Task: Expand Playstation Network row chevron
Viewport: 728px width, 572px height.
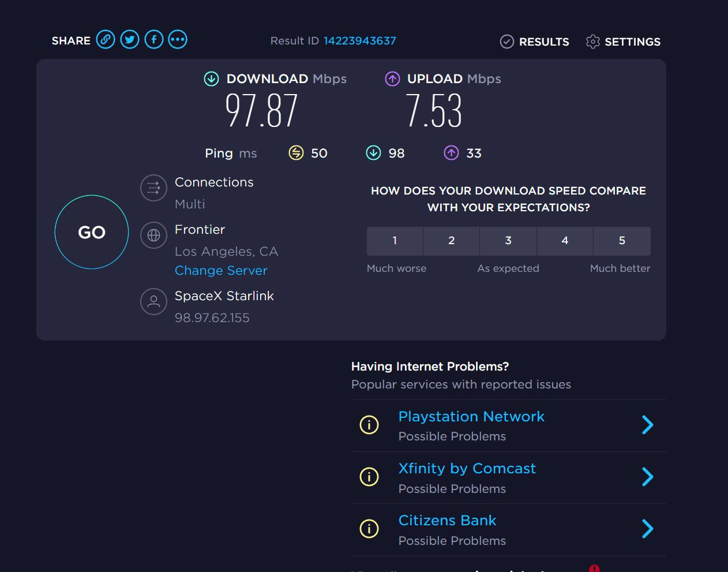Action: pos(648,425)
